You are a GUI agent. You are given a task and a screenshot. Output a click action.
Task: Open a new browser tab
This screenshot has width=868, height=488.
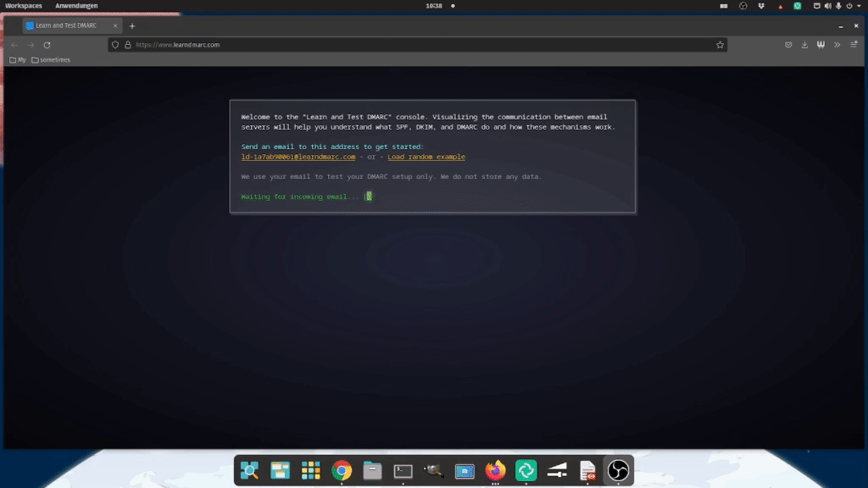pyautogui.click(x=131, y=26)
